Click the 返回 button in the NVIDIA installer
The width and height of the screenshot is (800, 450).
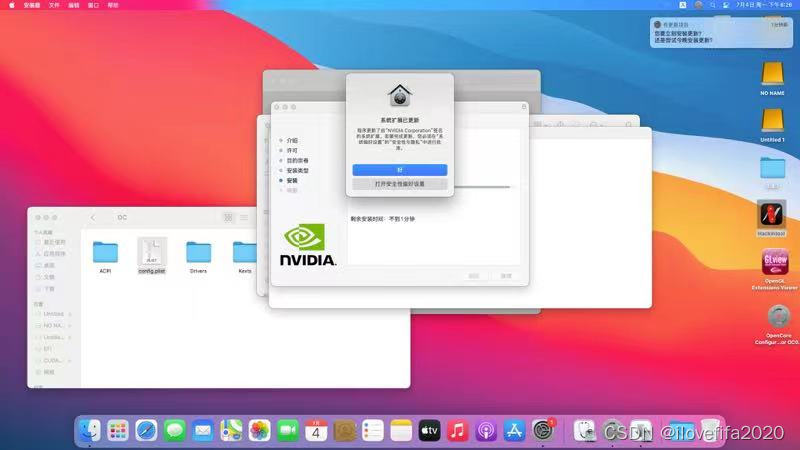click(473, 276)
